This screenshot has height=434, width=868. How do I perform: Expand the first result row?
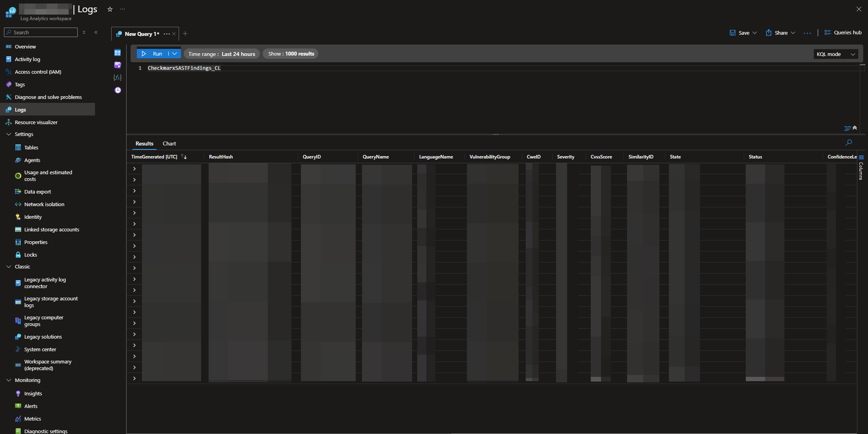point(134,169)
